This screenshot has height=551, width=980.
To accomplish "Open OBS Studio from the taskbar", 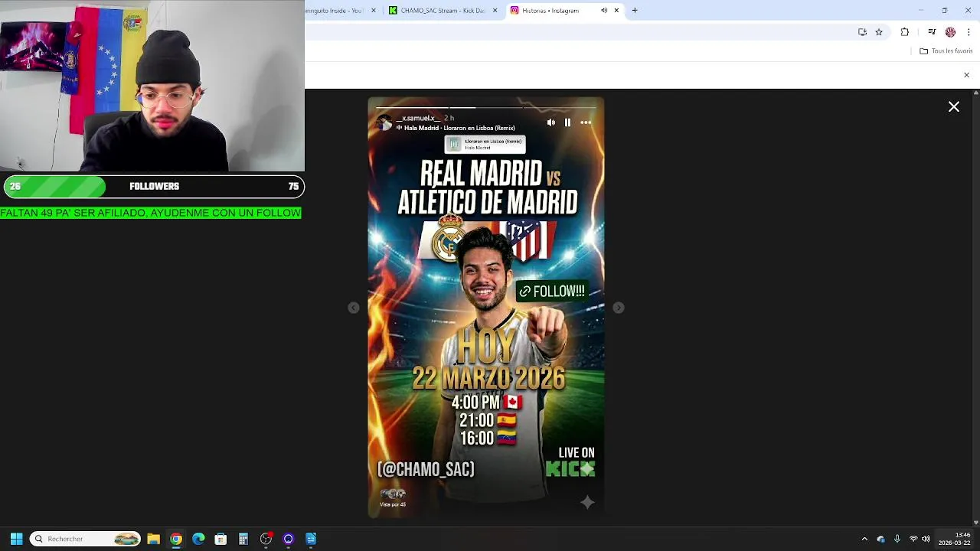I will click(266, 539).
